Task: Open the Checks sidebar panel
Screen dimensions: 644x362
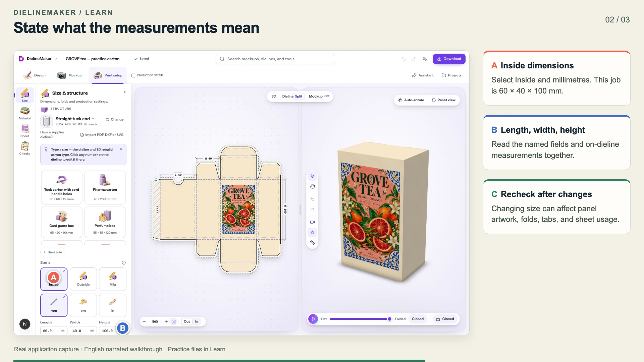Action: coord(24,148)
